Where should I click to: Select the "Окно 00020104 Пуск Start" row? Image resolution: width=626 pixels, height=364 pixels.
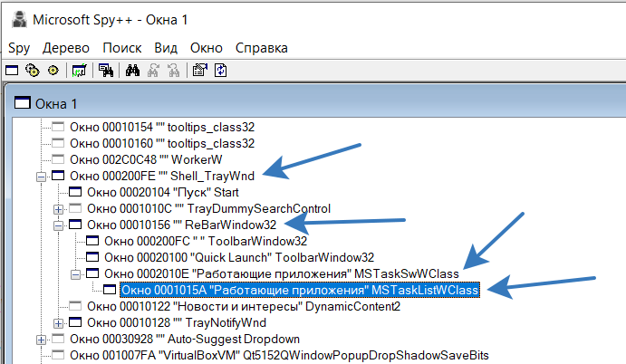click(x=163, y=192)
